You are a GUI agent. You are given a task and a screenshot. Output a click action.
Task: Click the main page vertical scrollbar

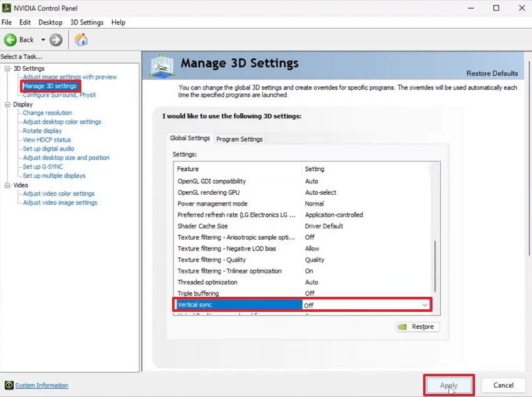click(x=529, y=158)
